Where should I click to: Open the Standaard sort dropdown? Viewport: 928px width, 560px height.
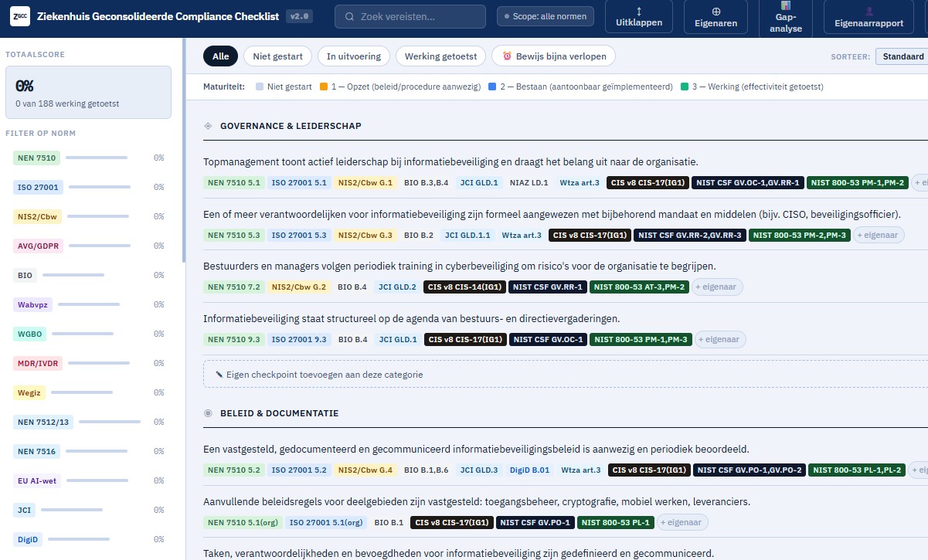pos(901,56)
